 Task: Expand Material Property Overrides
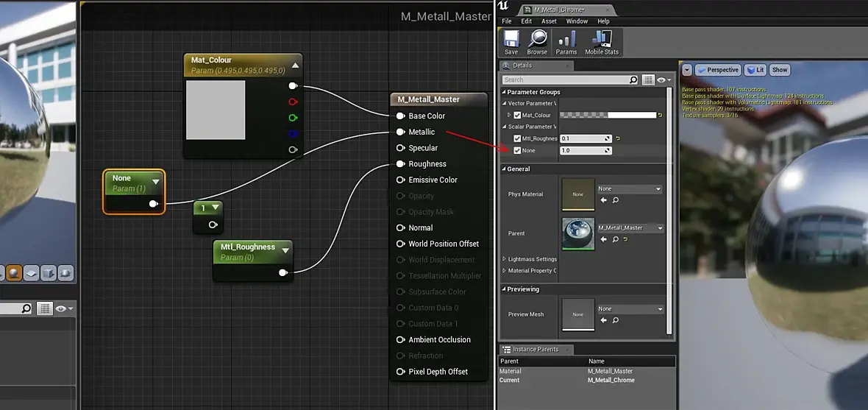click(x=505, y=271)
